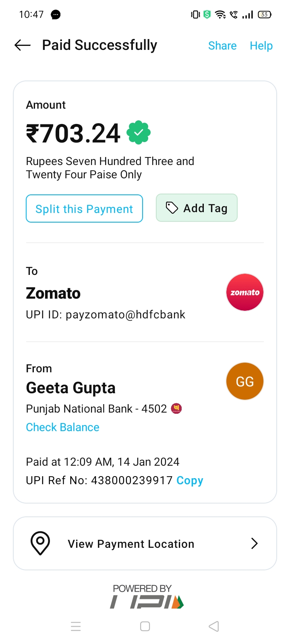290x644 pixels.
Task: Tap the tag icon in Add Tag
Action: (x=172, y=208)
